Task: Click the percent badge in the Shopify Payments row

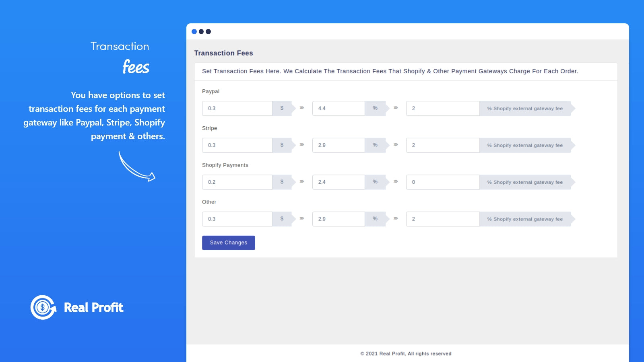Action: [x=375, y=182]
